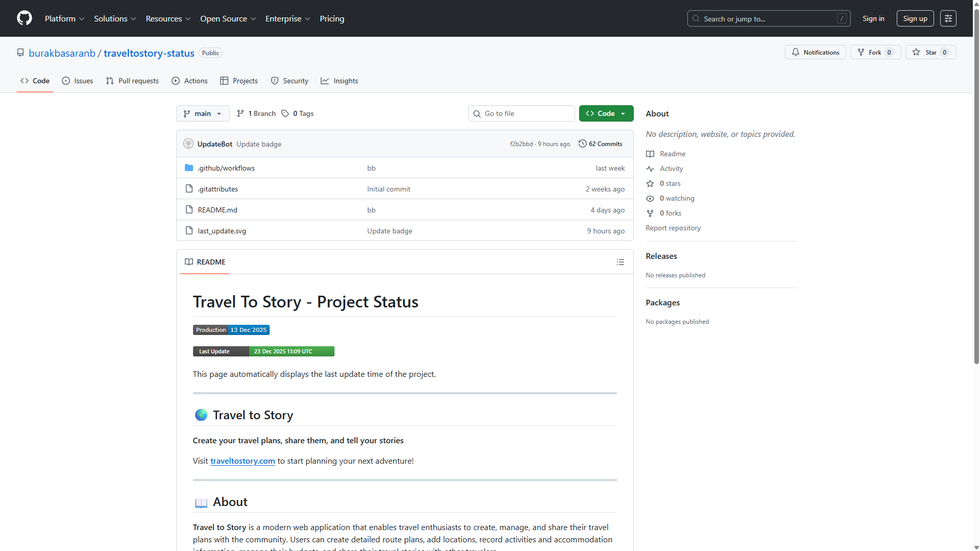Click the UpdateBot avatar icon
This screenshot has width=980, height=551.
tap(188, 144)
